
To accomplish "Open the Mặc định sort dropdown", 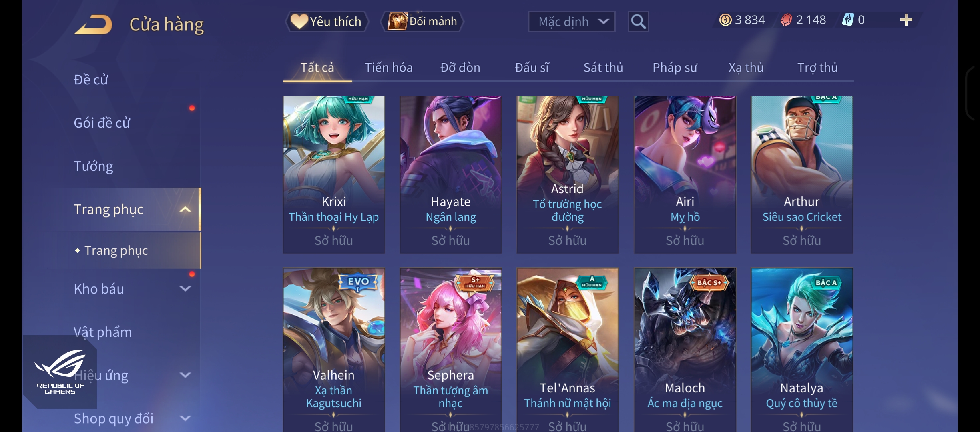I will coord(571,22).
